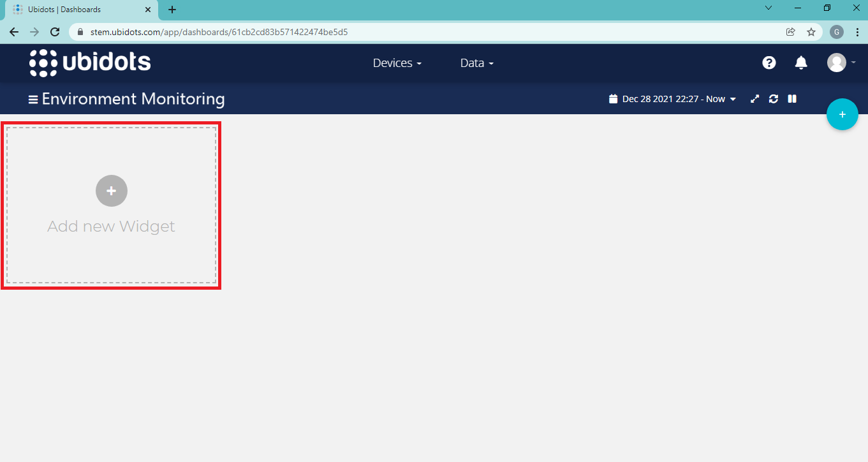
Task: Open the date range picker dropdown
Action: tap(673, 99)
